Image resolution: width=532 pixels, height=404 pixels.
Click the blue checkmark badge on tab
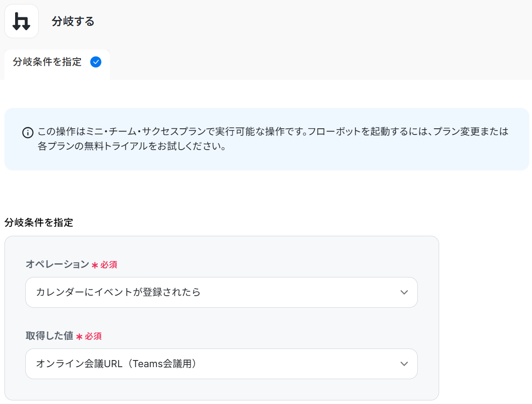(x=96, y=62)
